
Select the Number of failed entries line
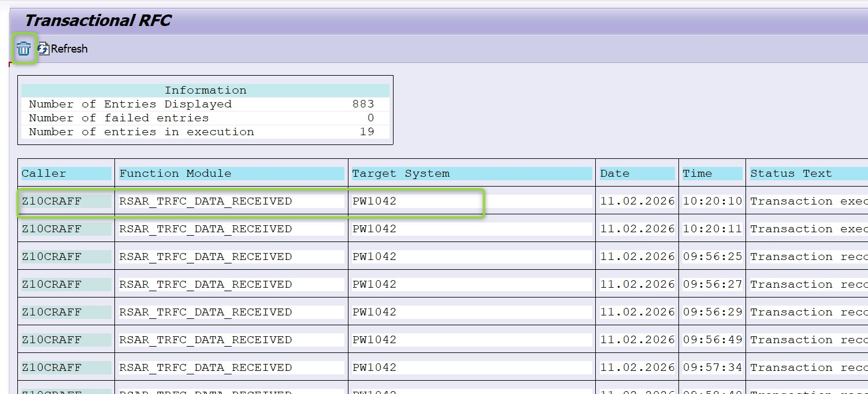point(118,118)
